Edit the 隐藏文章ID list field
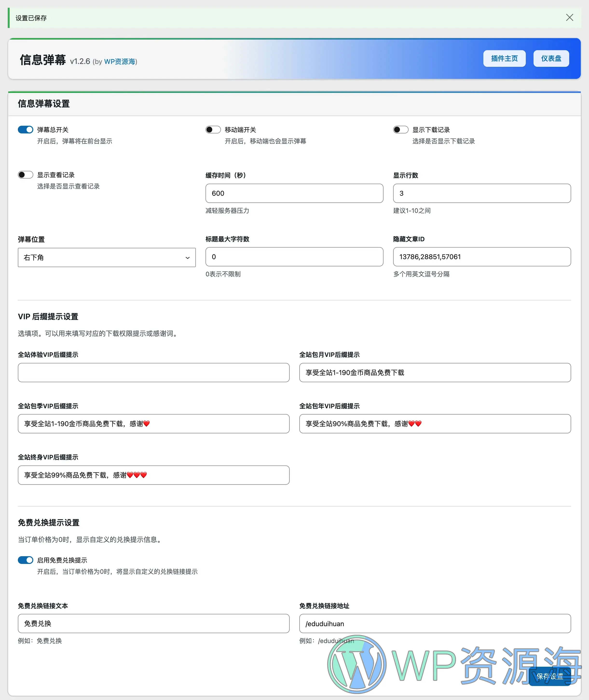Screen dimensions: 589x700 (482, 257)
